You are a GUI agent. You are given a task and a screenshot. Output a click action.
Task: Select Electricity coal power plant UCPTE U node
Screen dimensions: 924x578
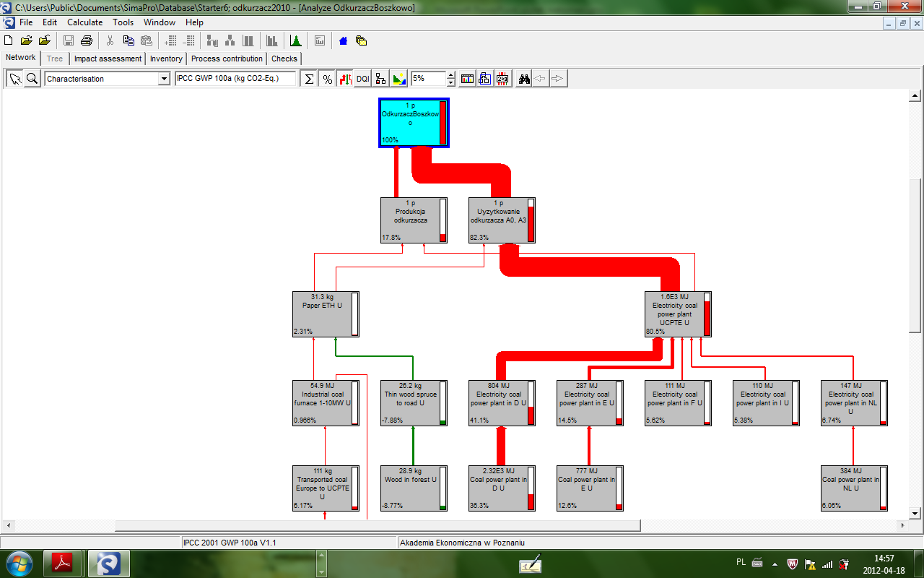click(x=679, y=314)
